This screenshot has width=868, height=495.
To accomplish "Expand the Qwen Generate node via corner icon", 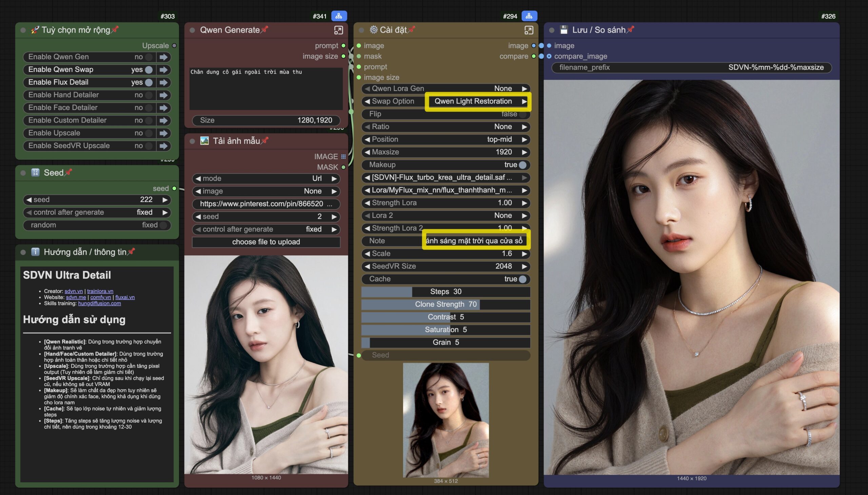I will (x=338, y=30).
